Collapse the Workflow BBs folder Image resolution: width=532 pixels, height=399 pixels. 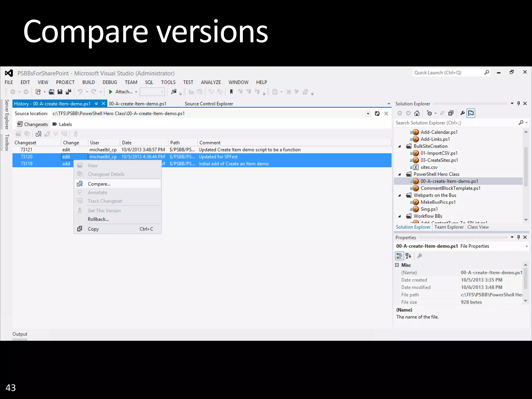click(400, 216)
